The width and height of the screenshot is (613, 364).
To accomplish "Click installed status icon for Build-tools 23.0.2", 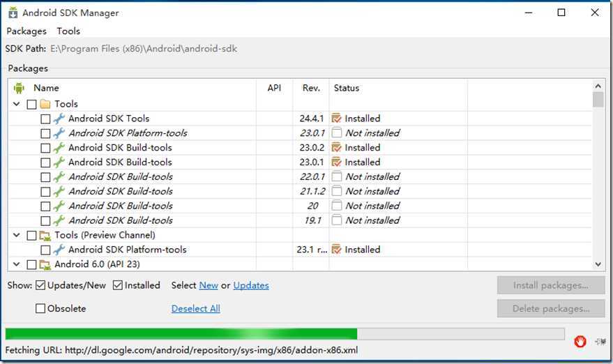I will tap(336, 147).
